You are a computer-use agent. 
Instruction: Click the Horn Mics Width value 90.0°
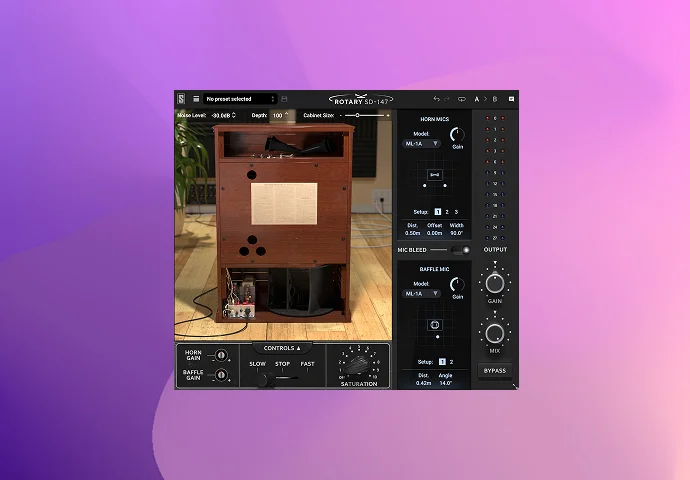pos(456,233)
